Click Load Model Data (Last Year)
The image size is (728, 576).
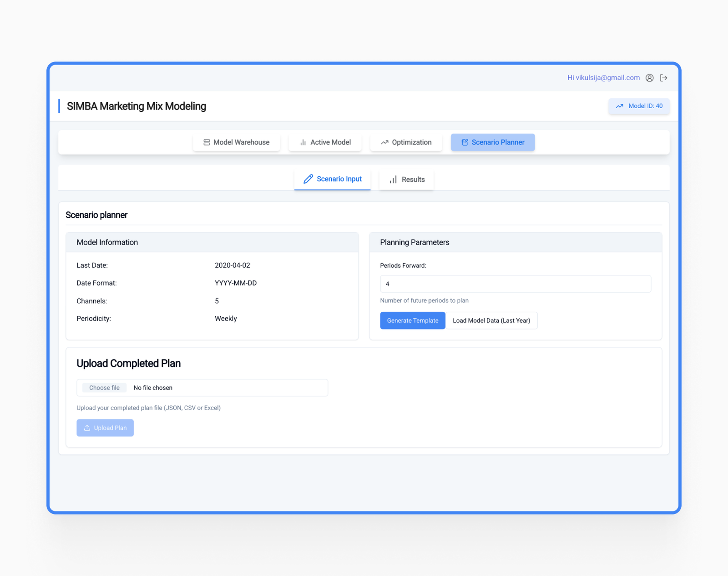click(x=491, y=321)
